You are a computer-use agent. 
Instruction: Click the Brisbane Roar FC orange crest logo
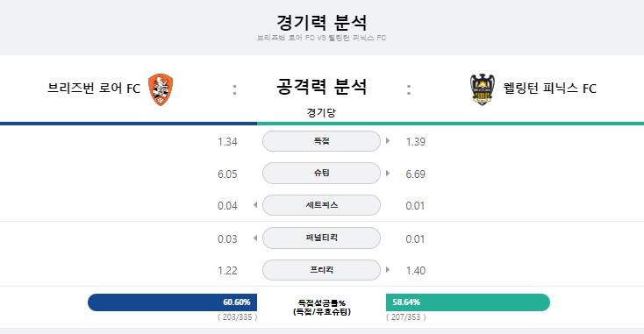pos(161,89)
